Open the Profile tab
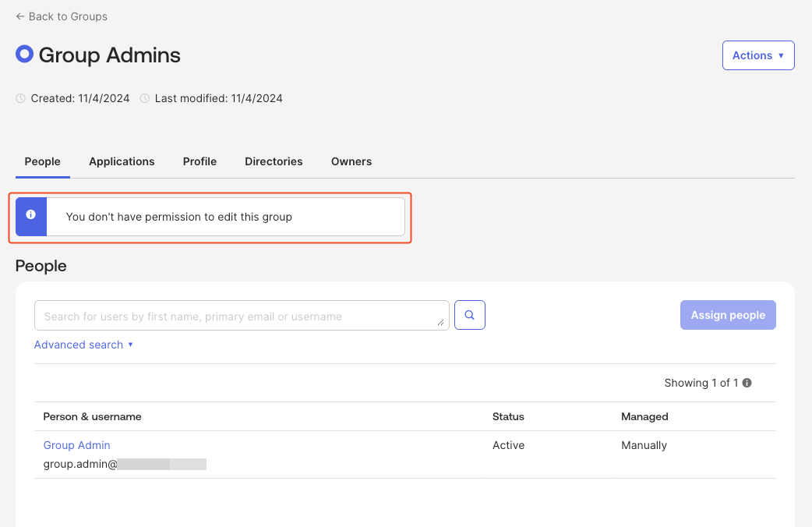Viewport: 812px width, 527px height. tap(199, 161)
